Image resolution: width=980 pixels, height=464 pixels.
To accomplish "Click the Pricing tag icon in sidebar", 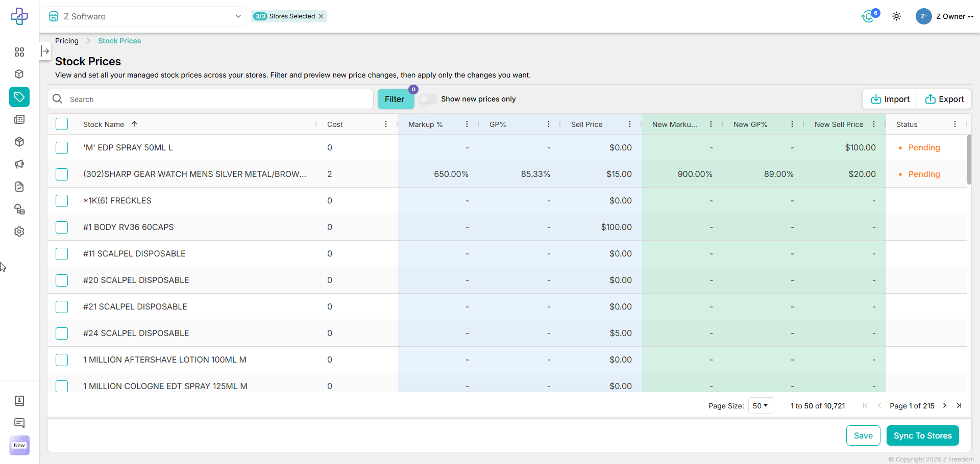I will pos(19,97).
